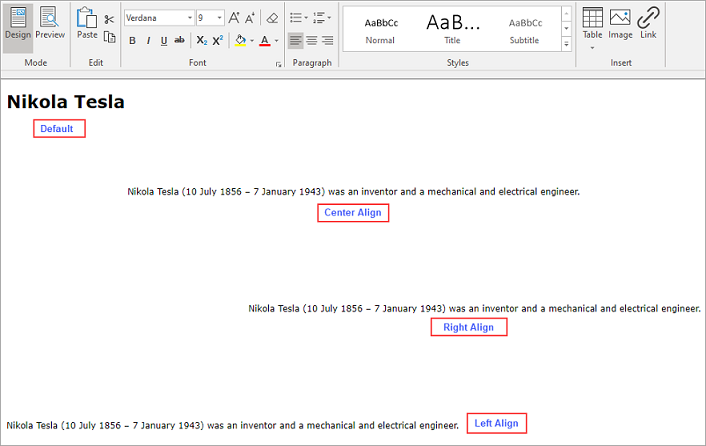Switch to Design mode
706x446 pixels.
click(17, 24)
